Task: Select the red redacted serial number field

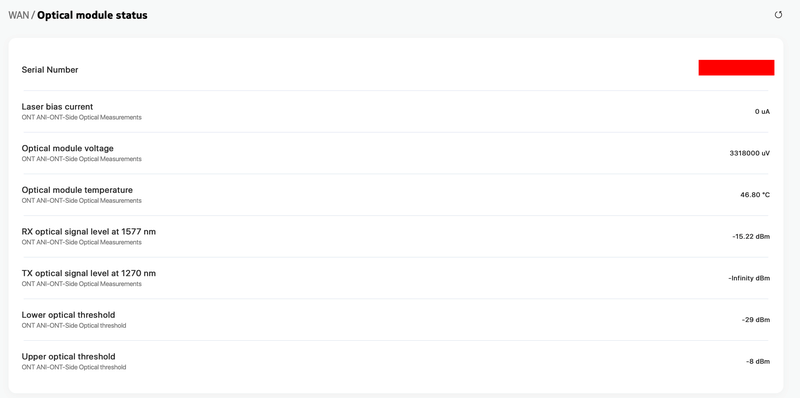Action: 736,67
